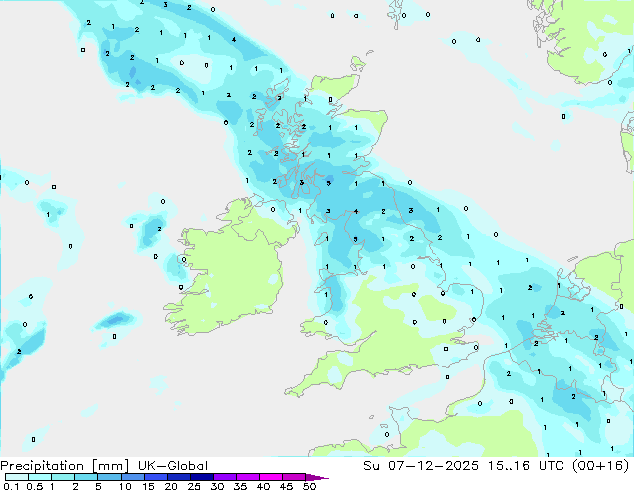Click the above-50 arrow tip of legend
The image size is (634, 490).
click(x=317, y=477)
